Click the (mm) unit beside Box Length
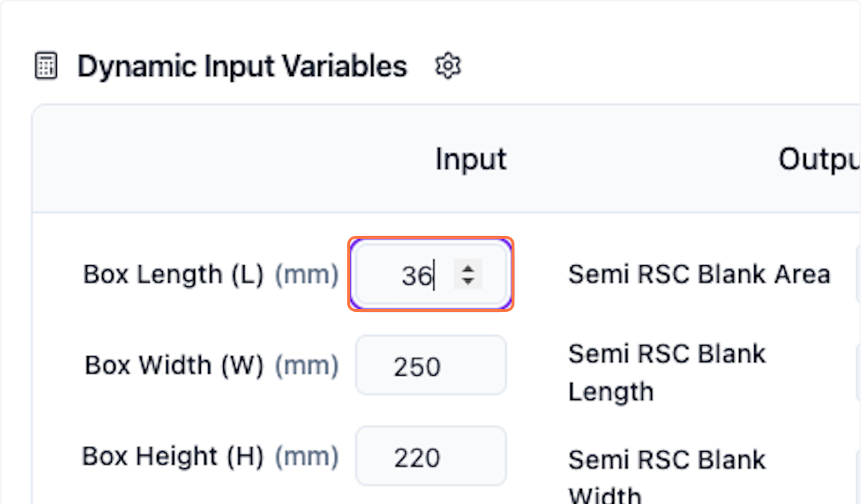Viewport: 861px width, 504px height. (306, 275)
